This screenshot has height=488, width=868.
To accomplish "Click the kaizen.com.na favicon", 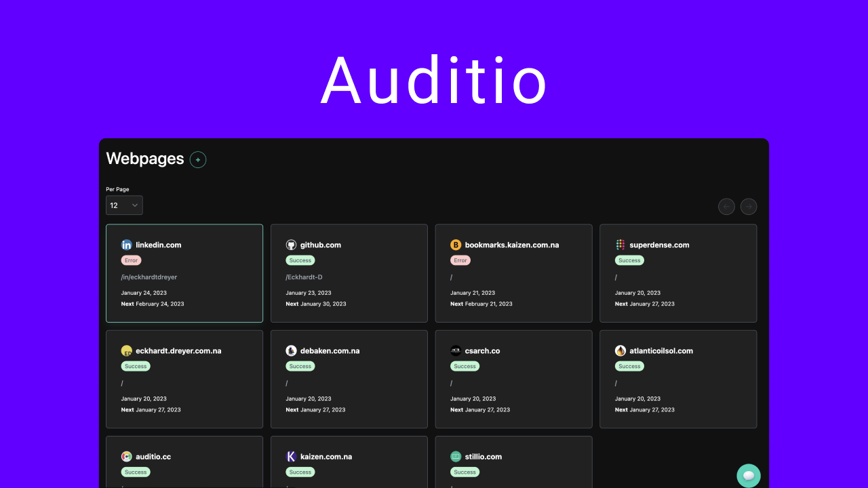I will tap(292, 456).
